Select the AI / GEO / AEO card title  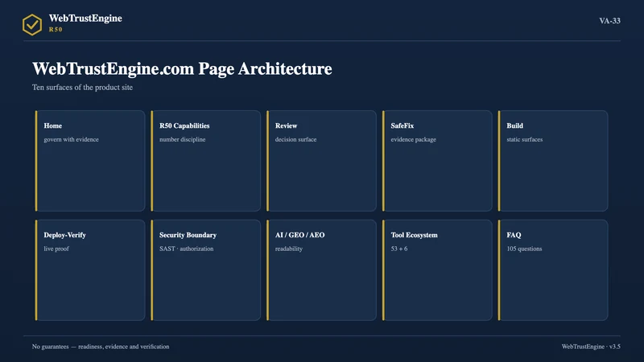click(x=299, y=235)
